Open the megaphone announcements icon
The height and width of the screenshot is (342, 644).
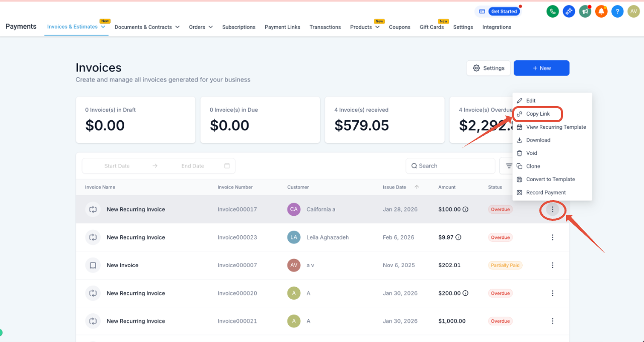(585, 11)
